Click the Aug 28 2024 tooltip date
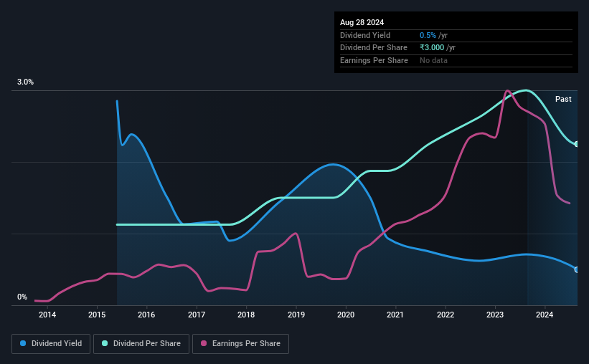The width and height of the screenshot is (589, 364). [362, 22]
